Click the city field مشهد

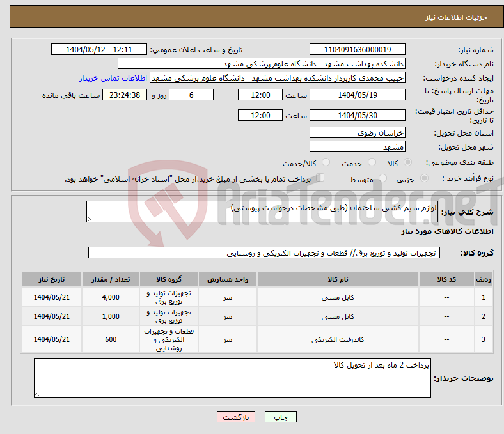pyautogui.click(x=358, y=146)
